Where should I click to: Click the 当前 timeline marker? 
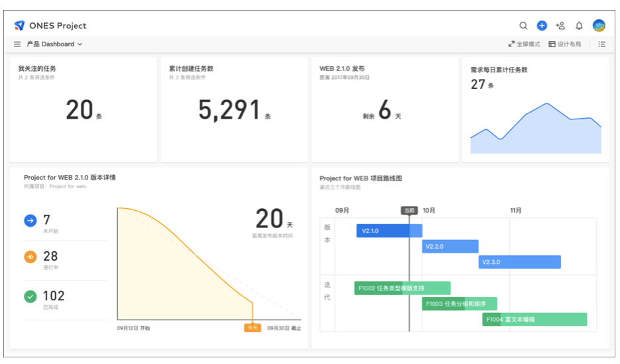409,211
